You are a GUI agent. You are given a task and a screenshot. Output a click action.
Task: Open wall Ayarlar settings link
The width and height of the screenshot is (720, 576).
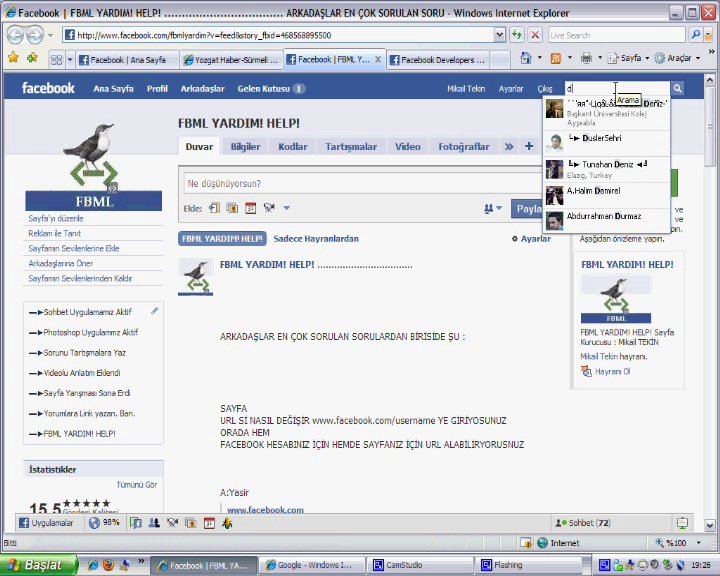pos(531,238)
